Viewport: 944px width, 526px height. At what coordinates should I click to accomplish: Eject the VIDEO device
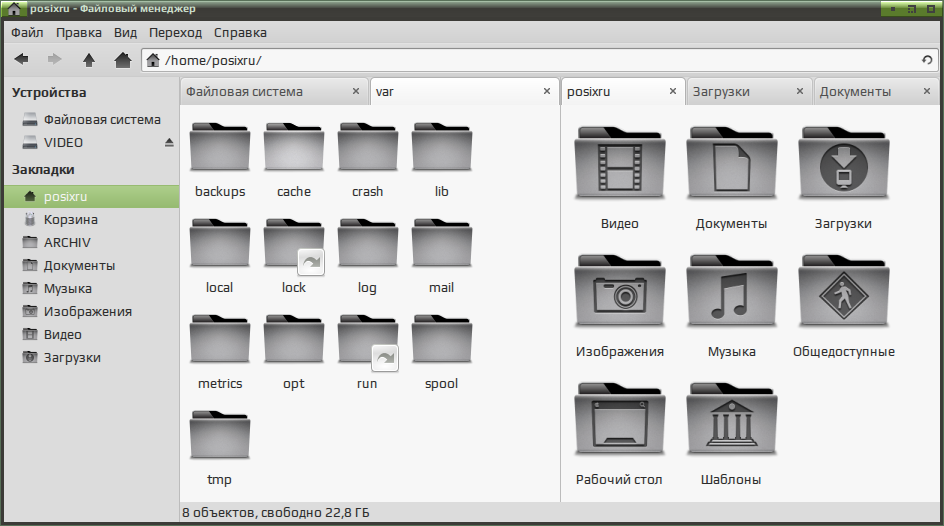click(x=169, y=143)
